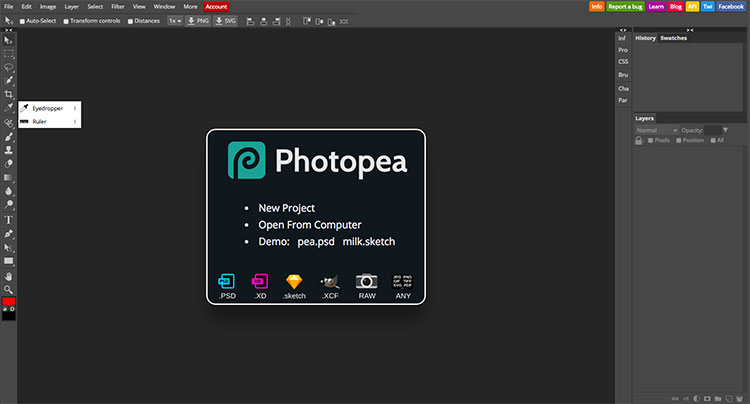Click the red Account button
This screenshot has height=404, width=750.
pyautogui.click(x=216, y=7)
